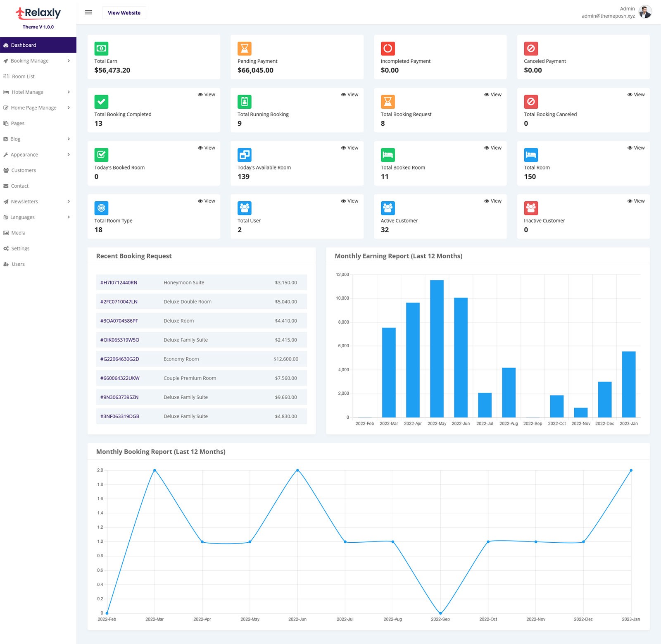Expand the Booking Manage submenu
Screen dimensions: 661x644
pyautogui.click(x=69, y=61)
